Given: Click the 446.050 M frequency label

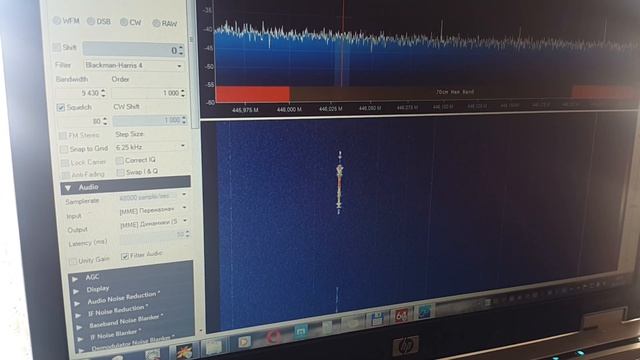Looking at the screenshot, I should (370, 108).
